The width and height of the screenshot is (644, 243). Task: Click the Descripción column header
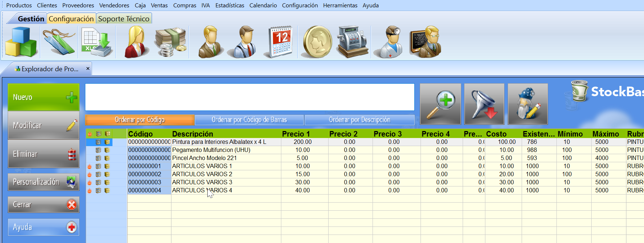click(226, 134)
